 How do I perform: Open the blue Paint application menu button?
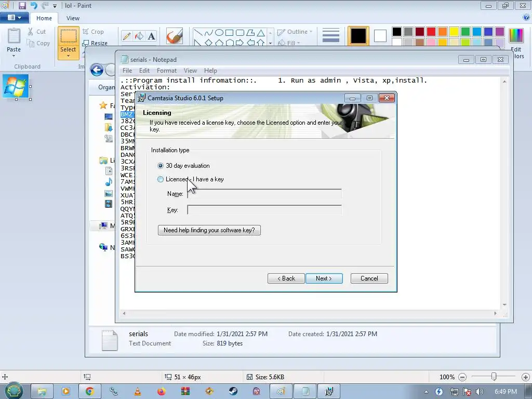(14, 17)
